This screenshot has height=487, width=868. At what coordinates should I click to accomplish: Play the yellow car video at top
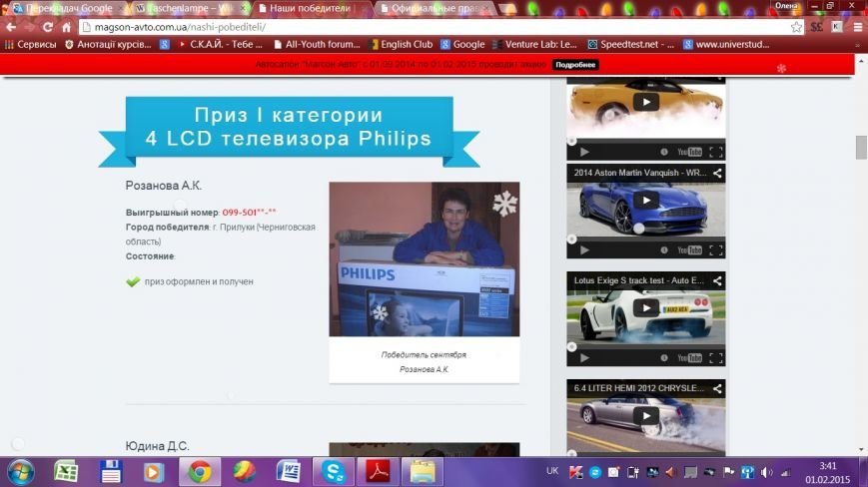click(646, 102)
